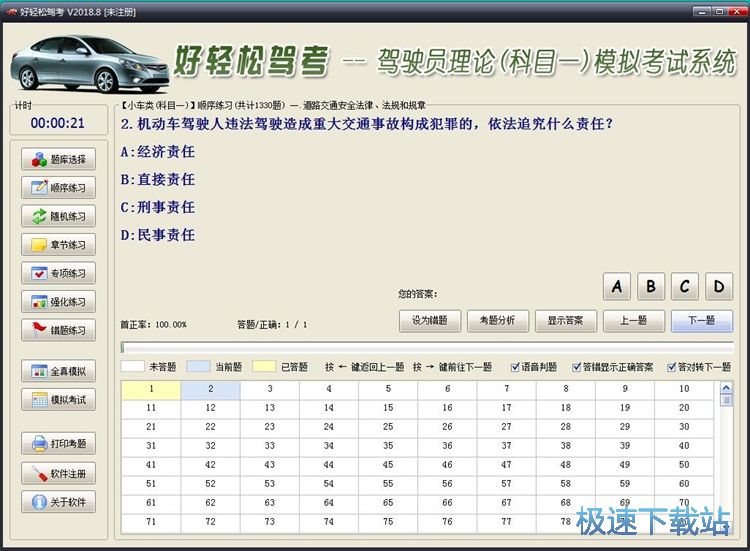Choose answer button C
The image size is (750, 551).
tap(684, 287)
